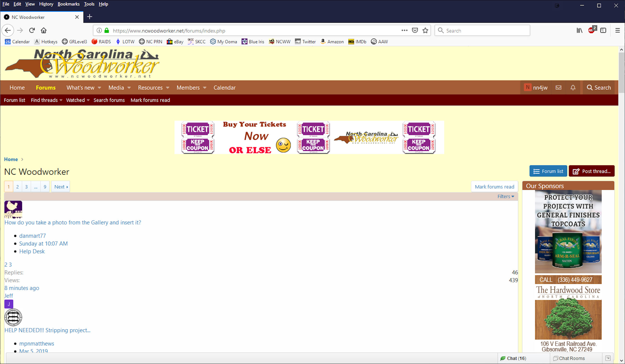
Task: Open the RAIDS bookmark
Action: click(x=101, y=42)
